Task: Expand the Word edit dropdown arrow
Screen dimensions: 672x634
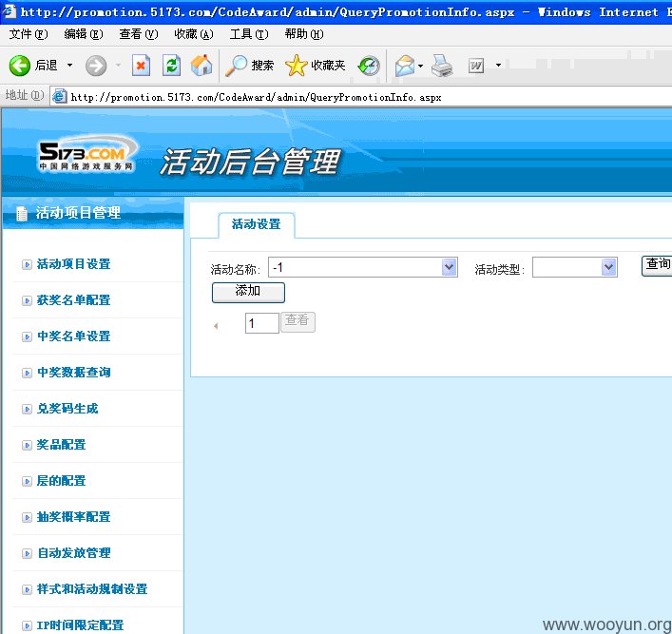Action: click(x=498, y=66)
